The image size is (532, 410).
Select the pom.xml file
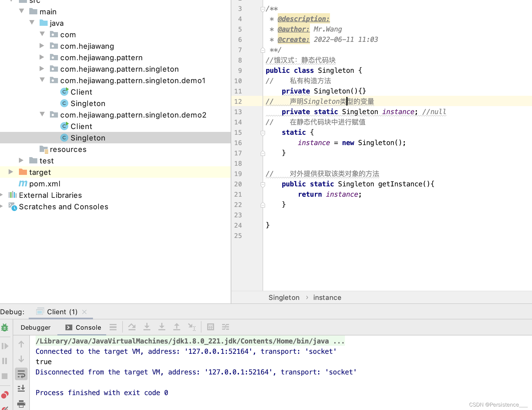tap(39, 184)
